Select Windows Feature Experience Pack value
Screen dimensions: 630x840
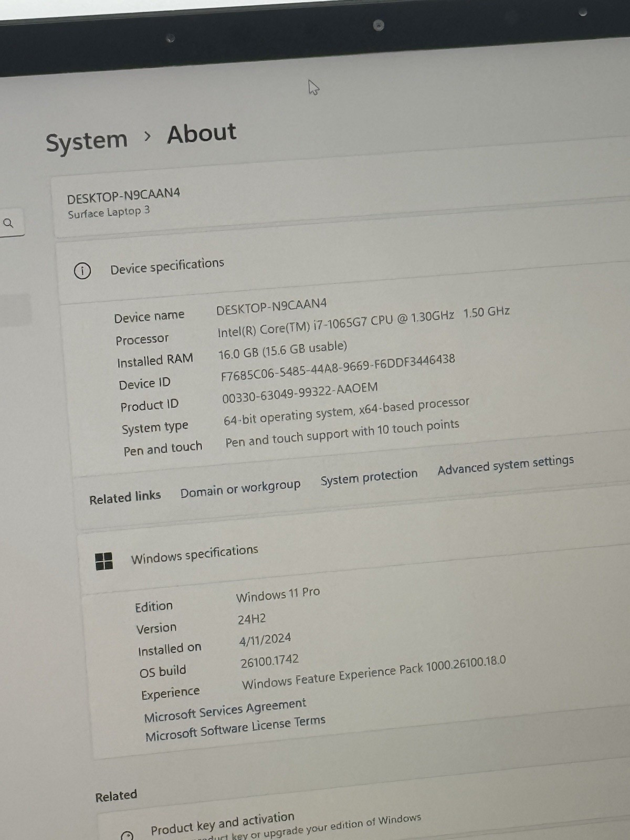click(x=374, y=673)
